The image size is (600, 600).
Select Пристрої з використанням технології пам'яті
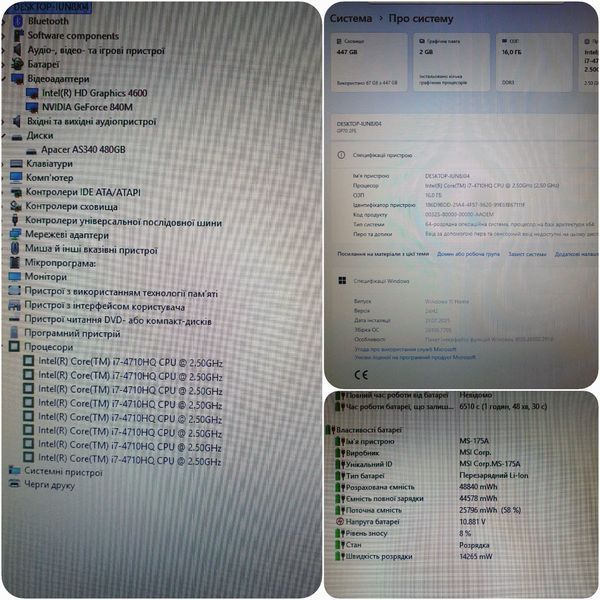click(x=121, y=292)
